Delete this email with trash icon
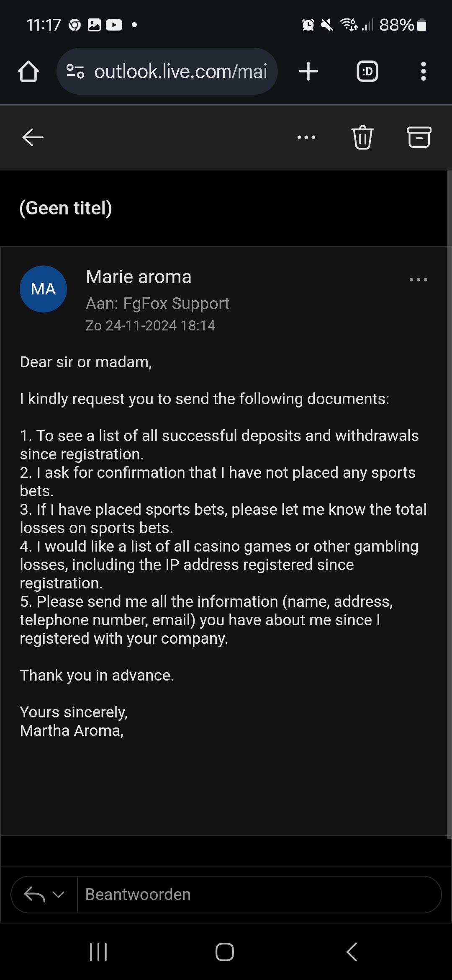Image resolution: width=452 pixels, height=980 pixels. click(362, 137)
